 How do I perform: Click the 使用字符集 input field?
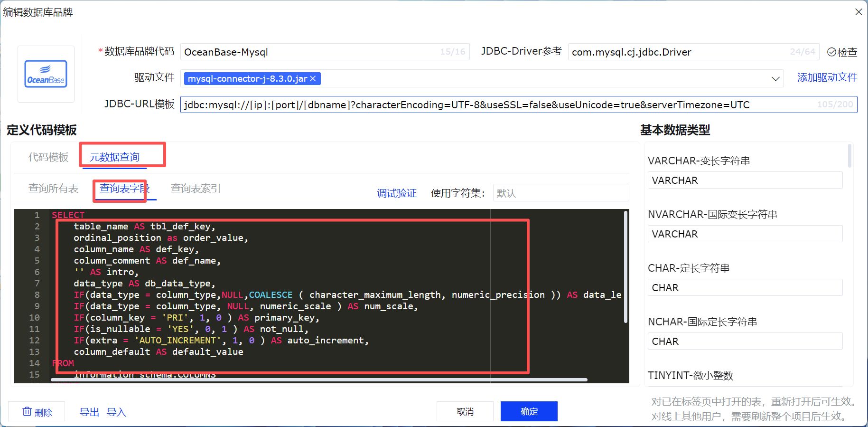(x=561, y=193)
